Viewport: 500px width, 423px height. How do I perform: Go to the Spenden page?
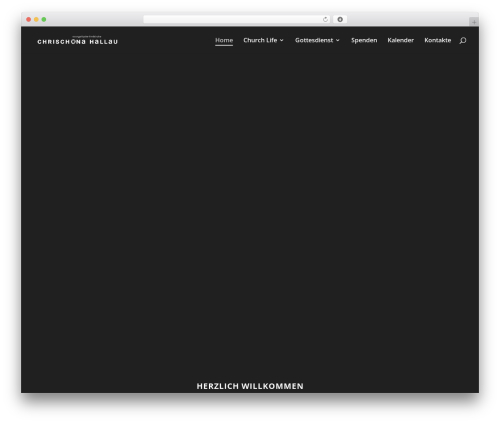(364, 40)
